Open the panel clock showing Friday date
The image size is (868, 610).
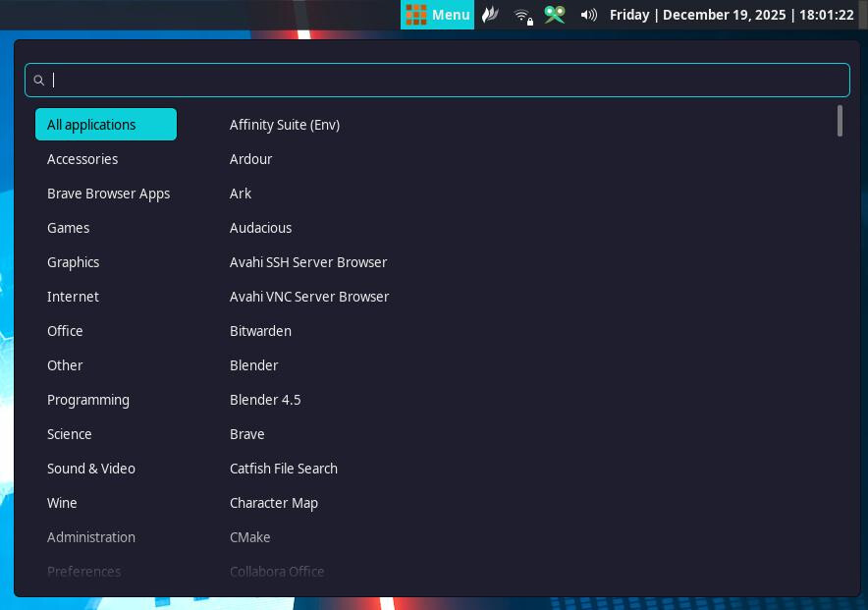731,15
